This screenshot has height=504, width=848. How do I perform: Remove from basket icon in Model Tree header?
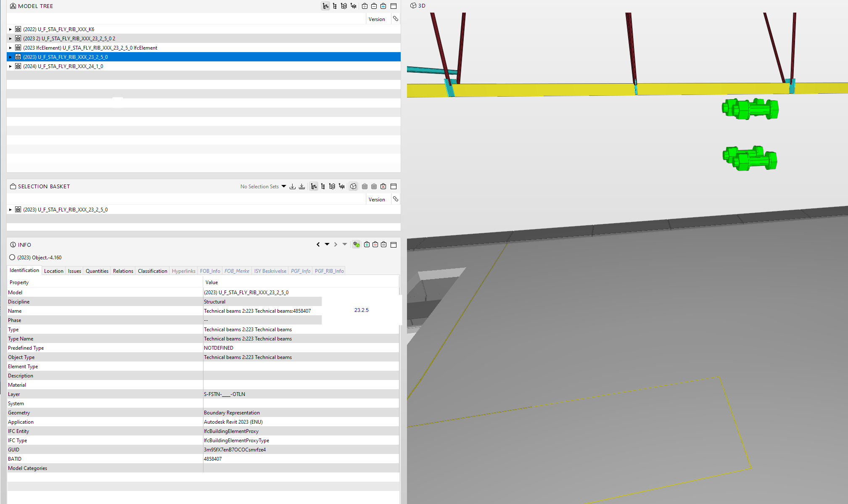374,6
